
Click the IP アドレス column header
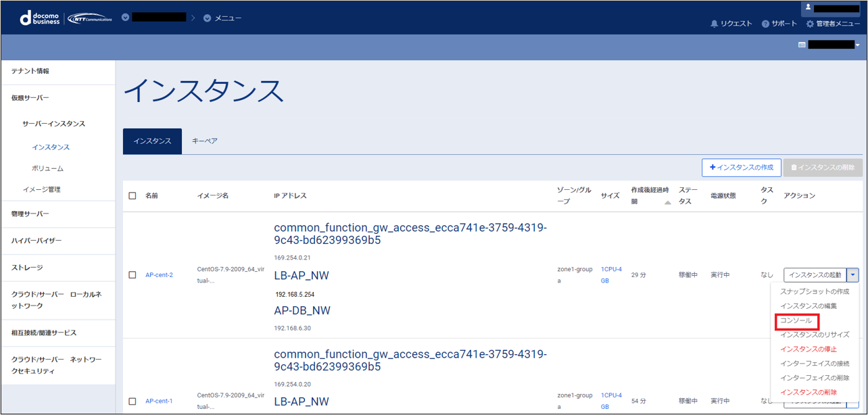pos(291,196)
